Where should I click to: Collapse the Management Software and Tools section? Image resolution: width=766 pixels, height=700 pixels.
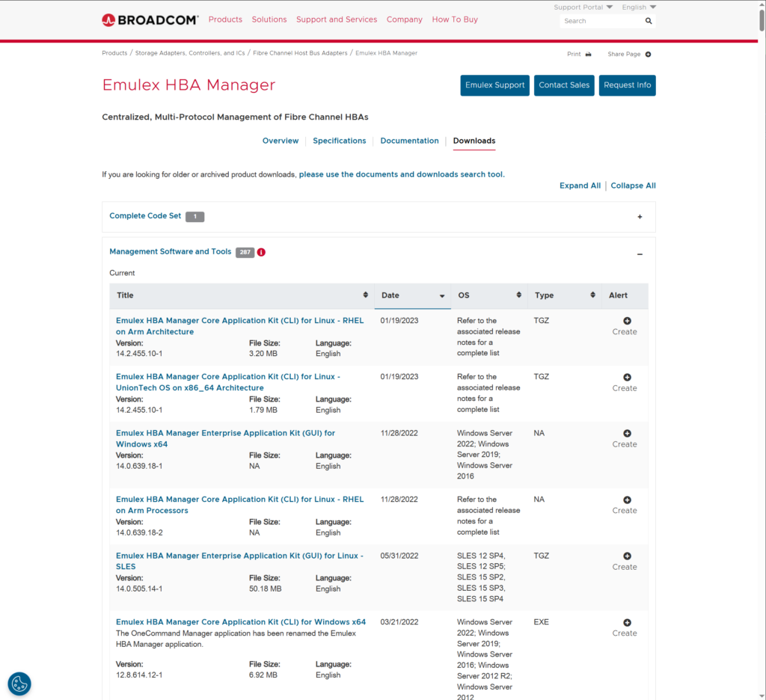640,254
